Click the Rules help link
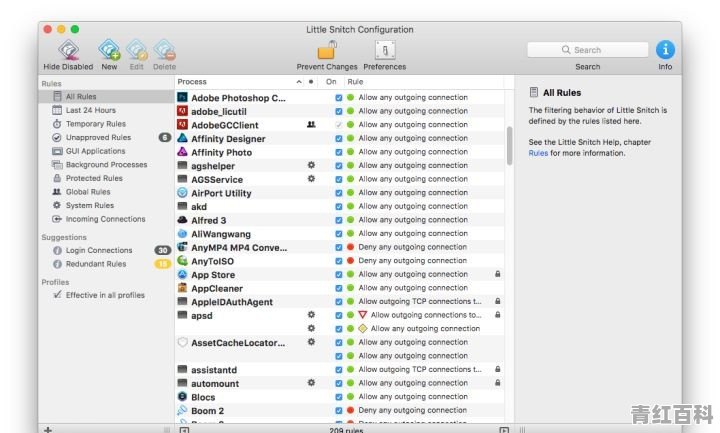The width and height of the screenshot is (720, 433). click(x=538, y=153)
